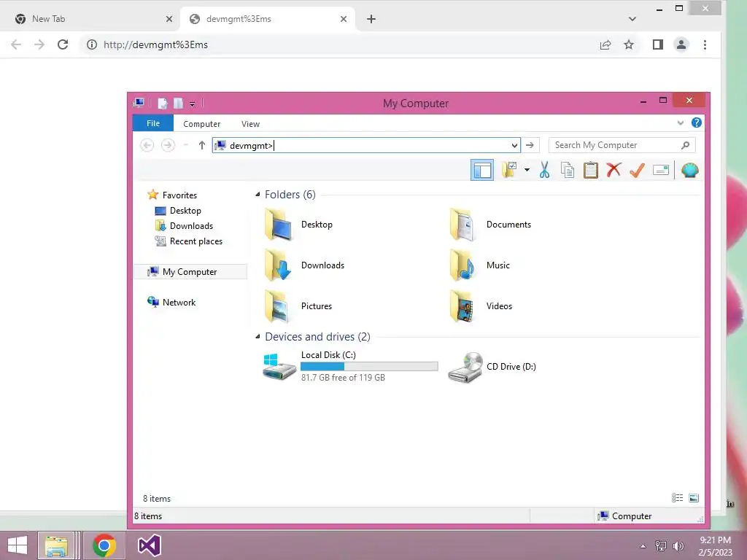
Task: Click the My Computer title bar system icon
Action: (x=139, y=102)
